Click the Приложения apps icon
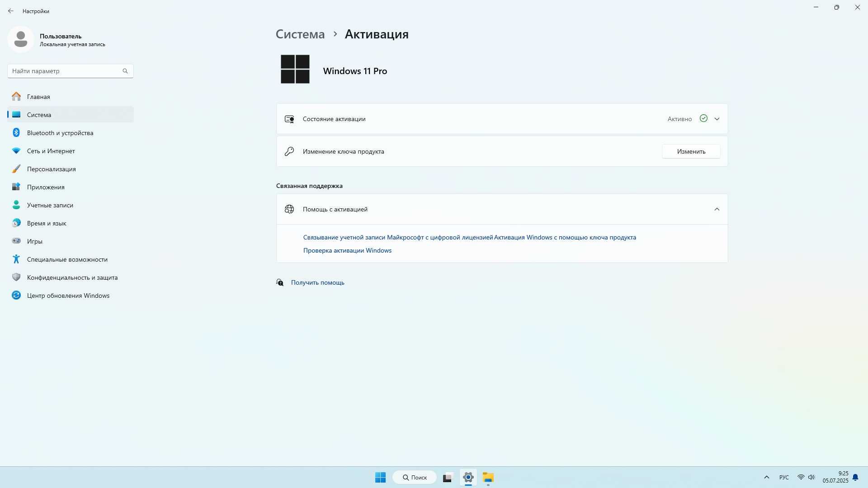Screen dimensions: 868x488 tap(16, 187)
